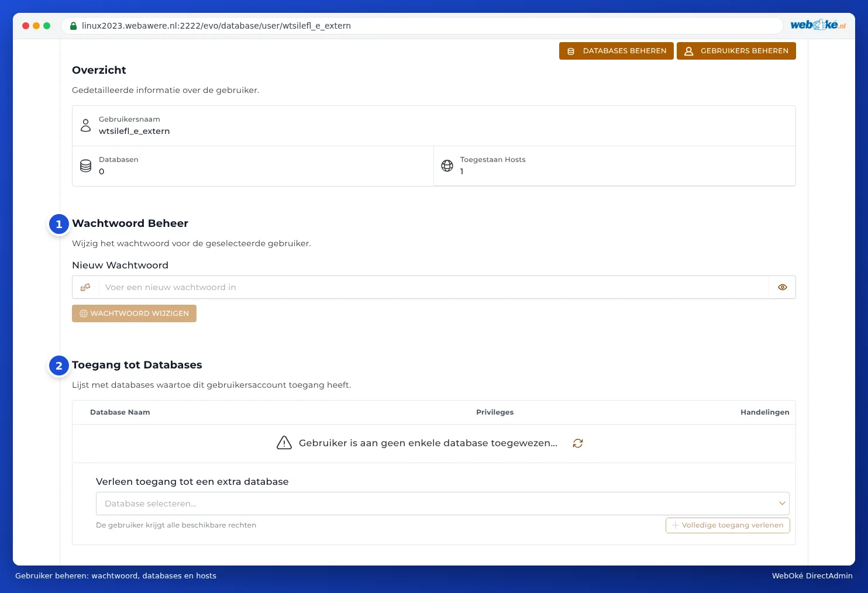Screen dimensions: 868x593
Task: Click the person icon beside Gebruikersnaam
Action: (x=86, y=126)
